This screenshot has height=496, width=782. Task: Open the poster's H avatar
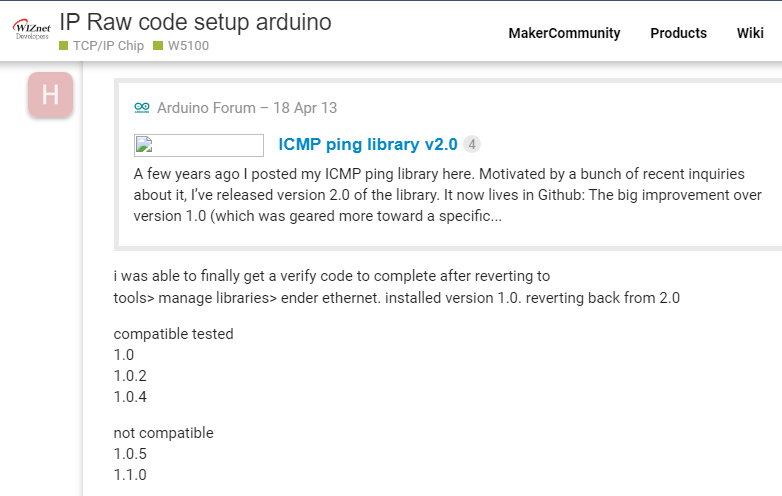click(50, 95)
